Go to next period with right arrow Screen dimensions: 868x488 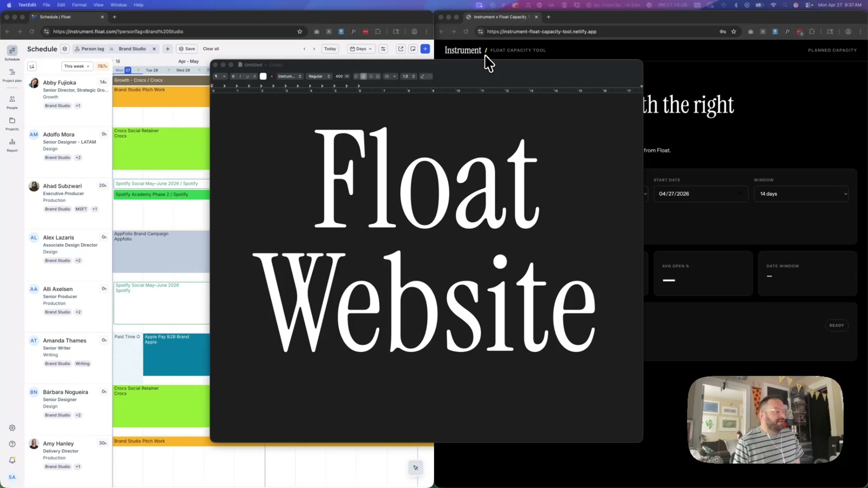pyautogui.click(x=314, y=49)
